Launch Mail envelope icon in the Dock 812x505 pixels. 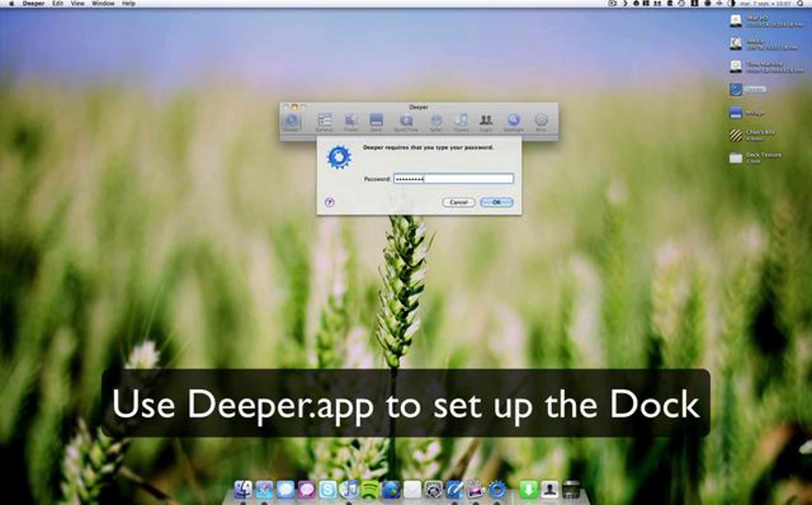coord(412,489)
